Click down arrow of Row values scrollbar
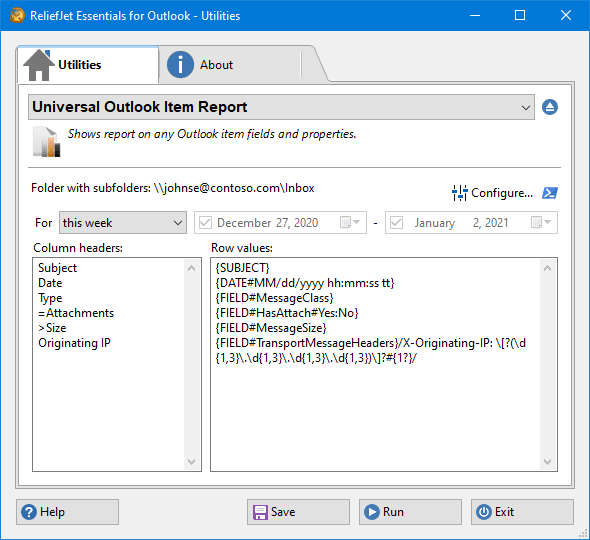Image resolution: width=590 pixels, height=540 pixels. click(547, 462)
